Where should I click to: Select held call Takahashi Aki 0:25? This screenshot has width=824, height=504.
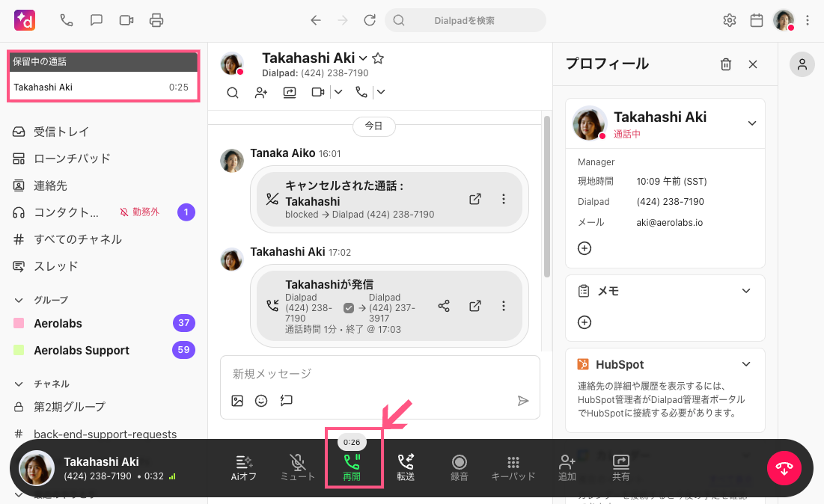(103, 87)
